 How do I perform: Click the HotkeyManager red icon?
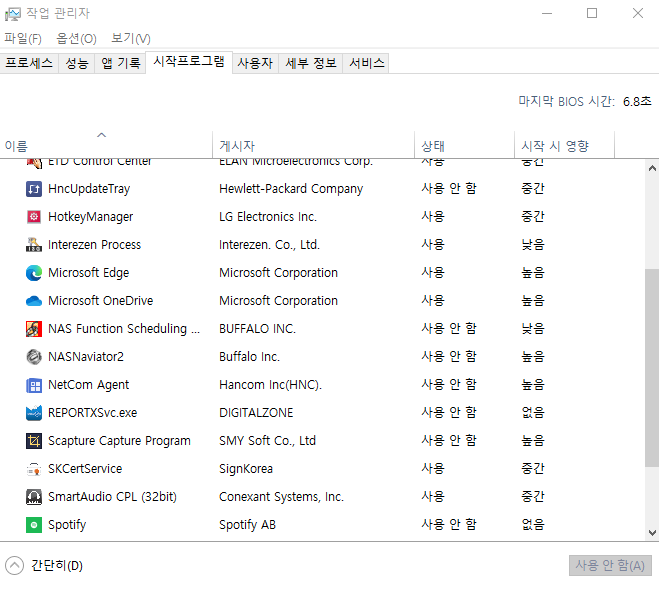click(x=34, y=217)
